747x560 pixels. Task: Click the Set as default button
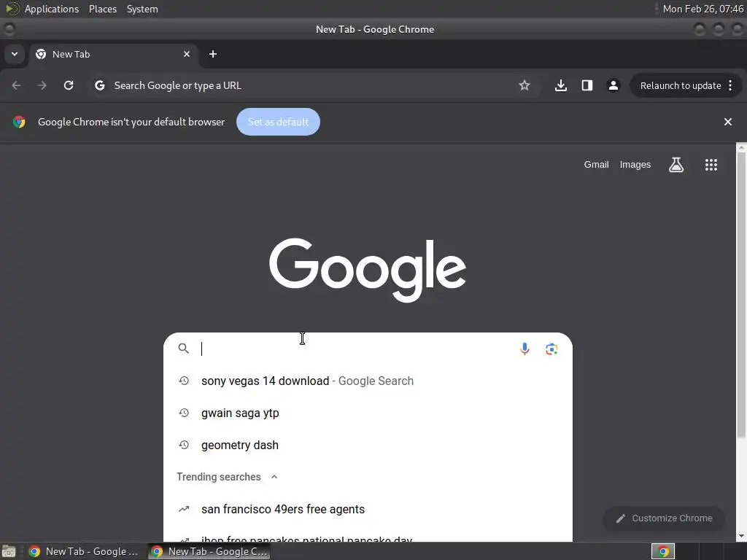click(x=278, y=122)
